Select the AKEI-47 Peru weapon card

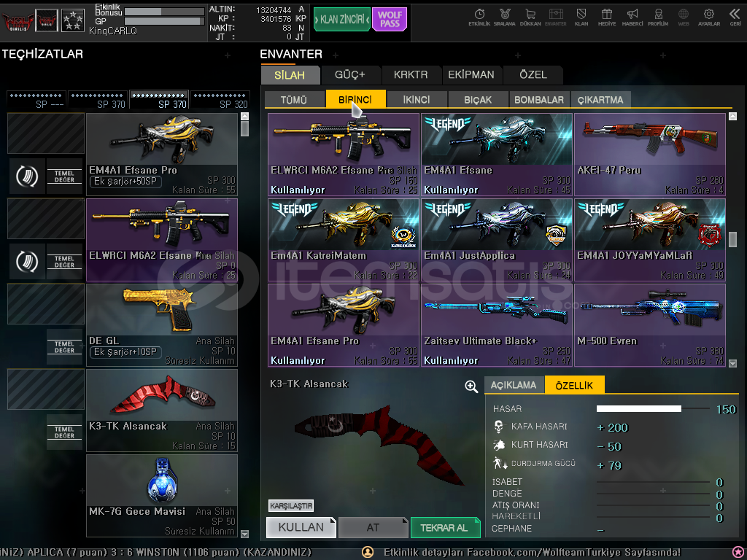point(650,155)
